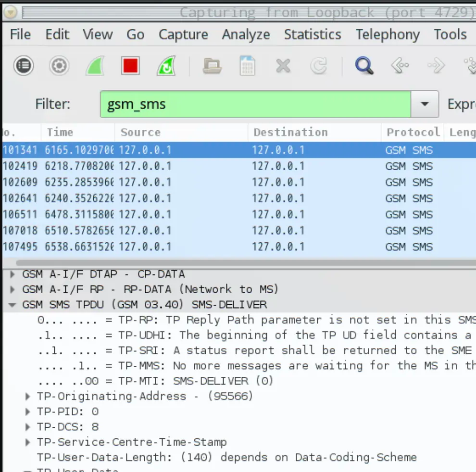Viewport: 476px width, 472px height.
Task: Click the filter Expression button
Action: [x=461, y=104]
